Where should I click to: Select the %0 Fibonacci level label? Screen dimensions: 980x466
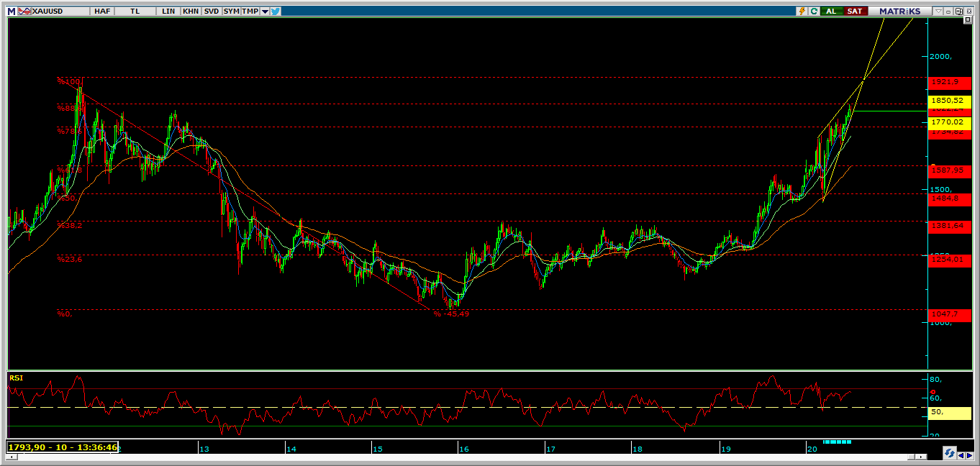tap(65, 314)
